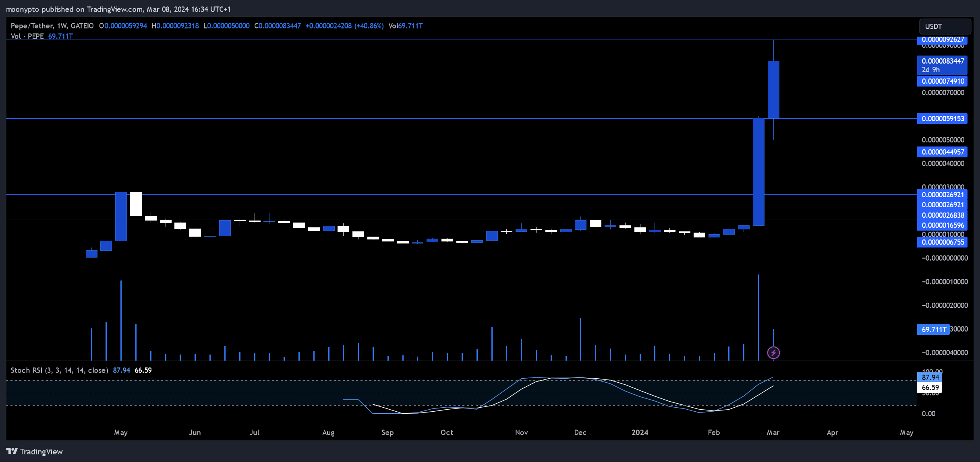980x462 pixels.
Task: Click the low value L0.0000050000 in header
Action: [226, 26]
